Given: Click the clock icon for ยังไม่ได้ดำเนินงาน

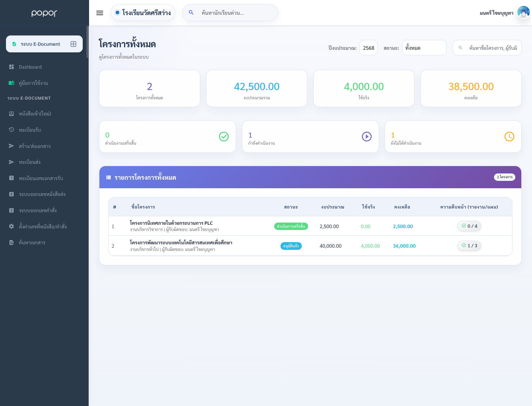Looking at the screenshot, I should (509, 137).
